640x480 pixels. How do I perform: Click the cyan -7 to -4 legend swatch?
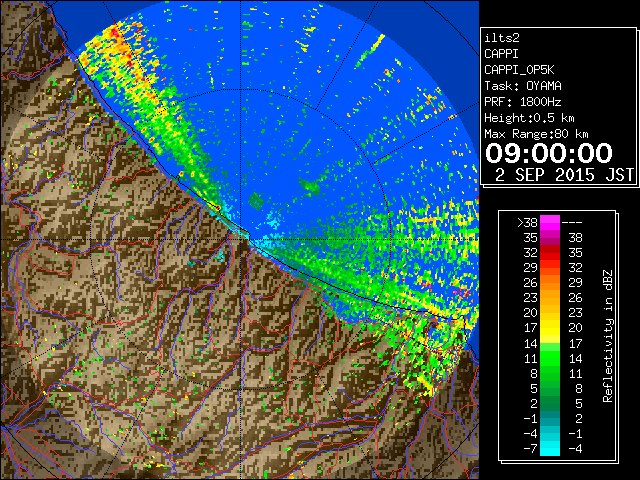pyautogui.click(x=550, y=448)
